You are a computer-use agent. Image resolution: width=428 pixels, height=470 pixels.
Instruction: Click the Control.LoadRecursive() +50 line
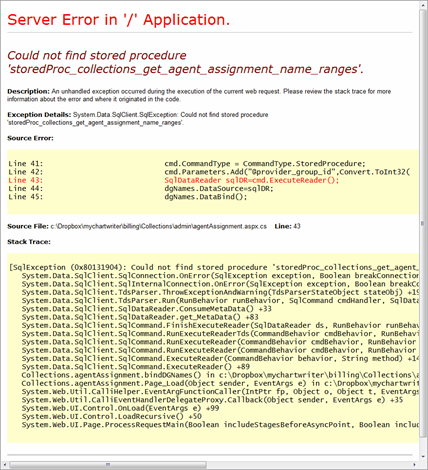pos(112,416)
